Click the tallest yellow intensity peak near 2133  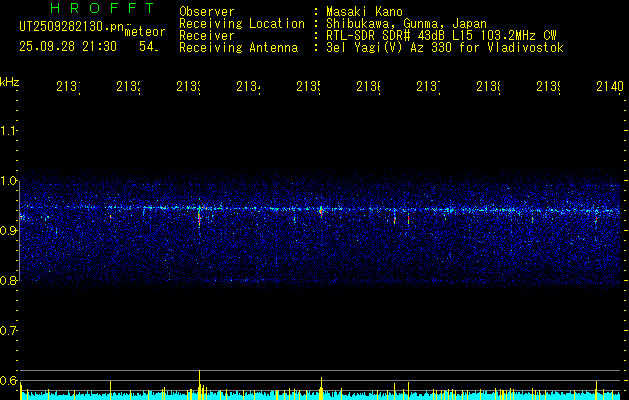(x=199, y=384)
